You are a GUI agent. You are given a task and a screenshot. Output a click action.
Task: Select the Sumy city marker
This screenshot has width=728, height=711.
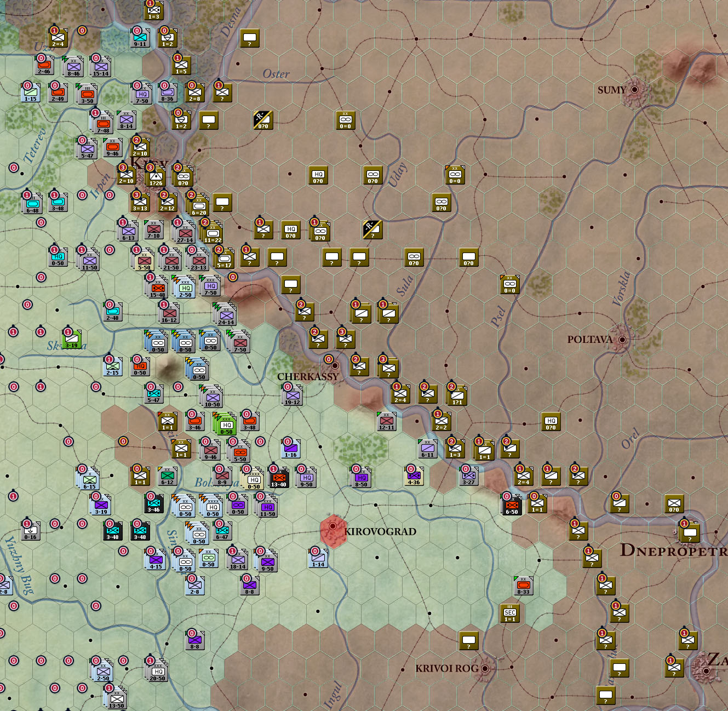[635, 89]
